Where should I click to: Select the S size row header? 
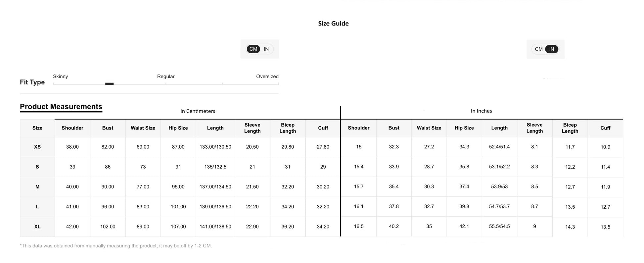click(37, 167)
